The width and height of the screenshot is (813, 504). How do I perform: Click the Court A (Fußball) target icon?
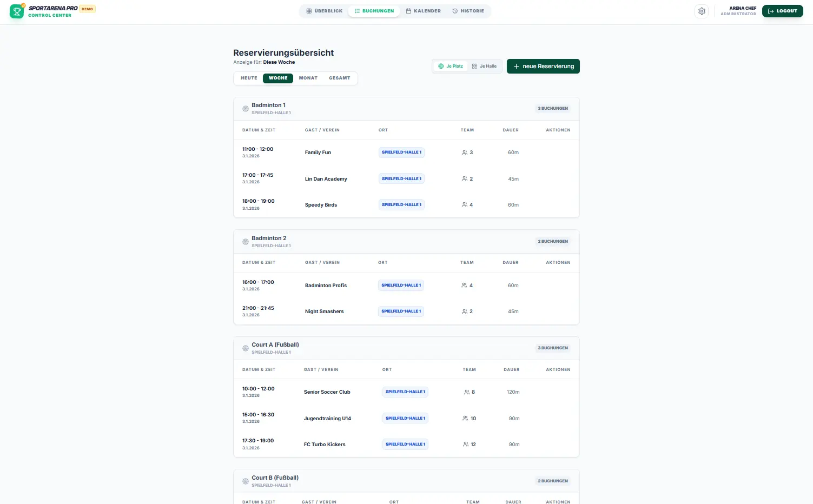pyautogui.click(x=245, y=348)
